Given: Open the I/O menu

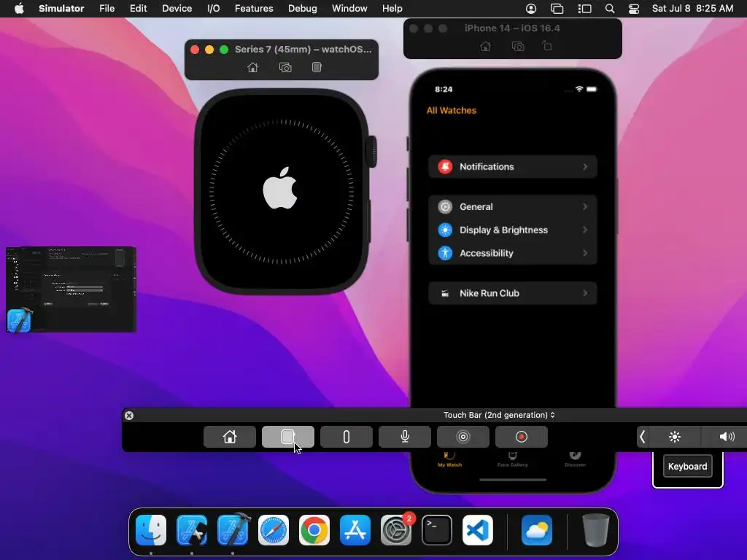Looking at the screenshot, I should (214, 9).
